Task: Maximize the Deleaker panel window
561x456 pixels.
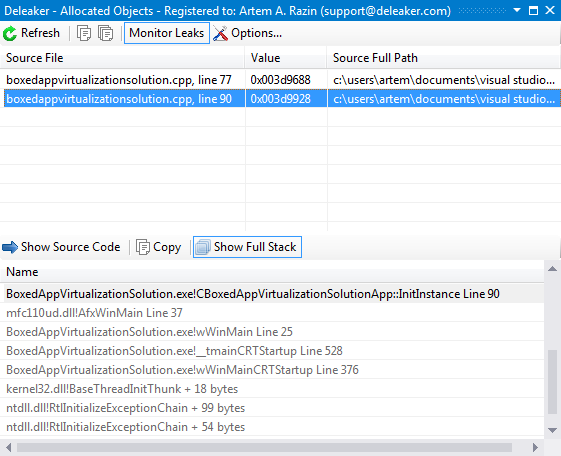Action: coord(533,10)
